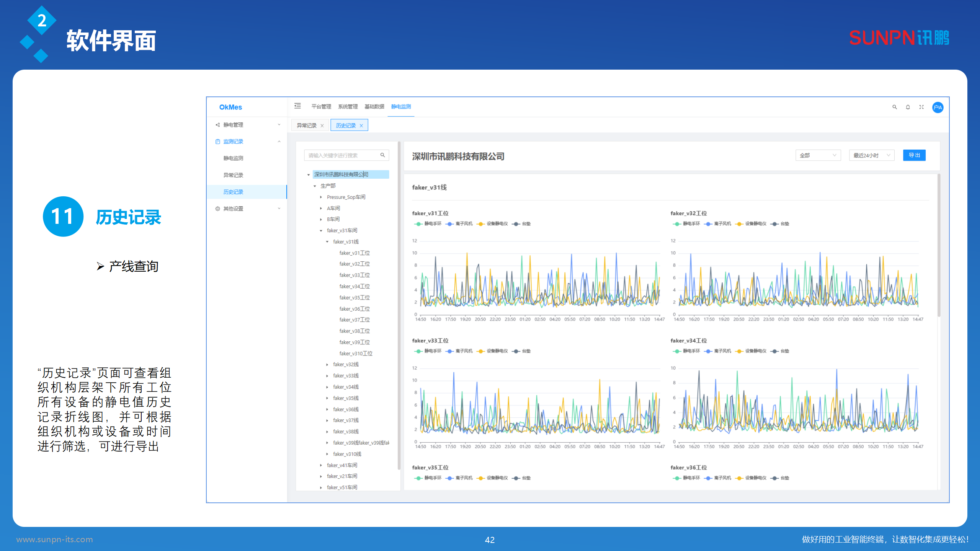Close the 异常记录 tab

pyautogui.click(x=322, y=126)
